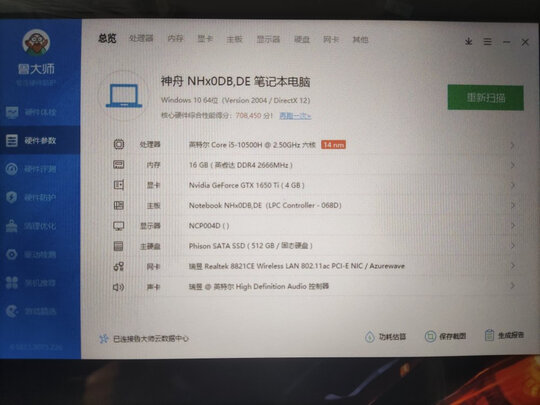
Task: Click the score value 708,450
Action: click(249, 116)
